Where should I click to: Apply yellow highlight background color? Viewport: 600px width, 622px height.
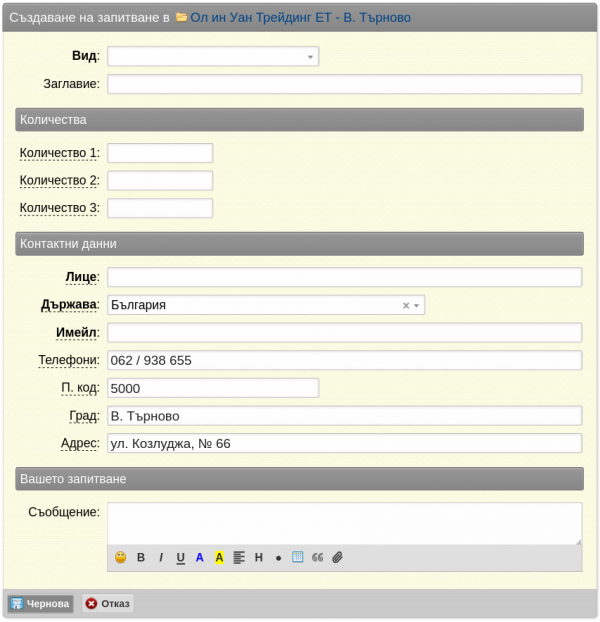pos(219,558)
